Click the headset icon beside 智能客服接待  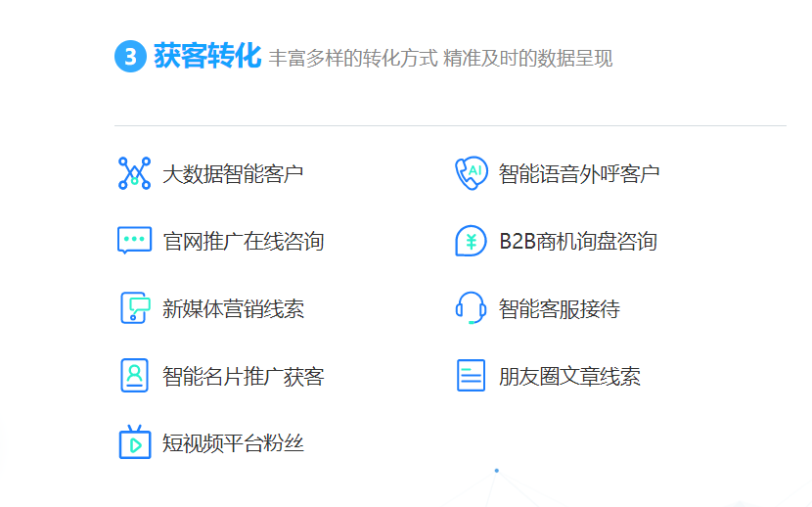click(471, 307)
